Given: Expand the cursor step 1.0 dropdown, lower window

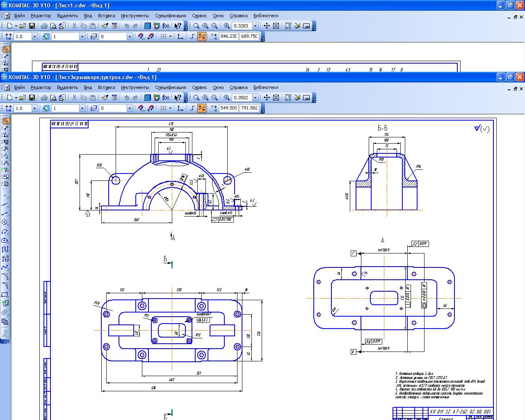Looking at the screenshot, I should click(x=34, y=108).
